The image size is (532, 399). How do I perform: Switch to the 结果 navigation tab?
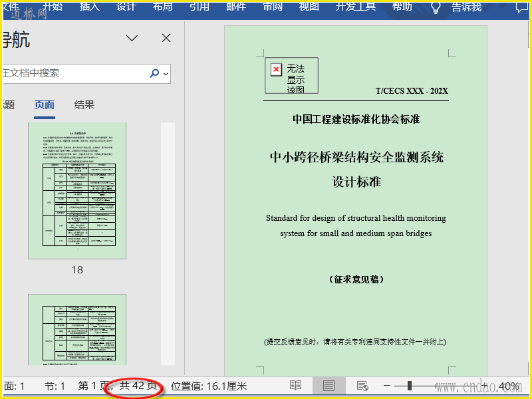tap(84, 105)
